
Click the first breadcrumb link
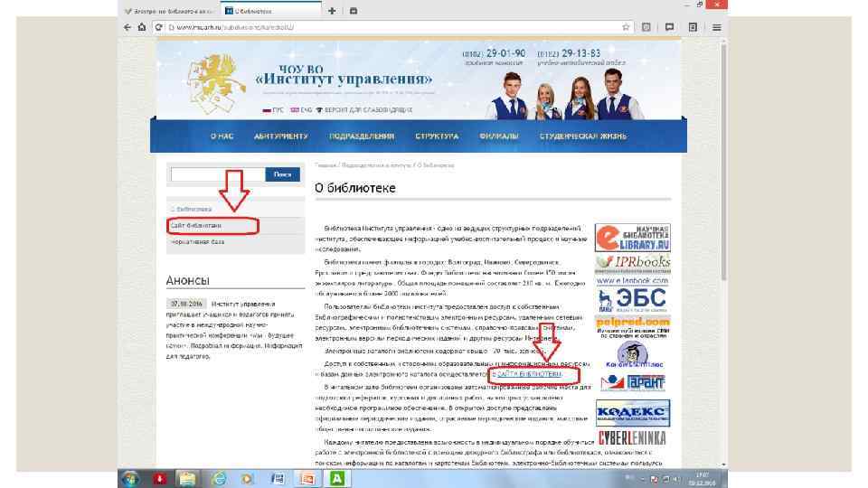[x=325, y=165]
